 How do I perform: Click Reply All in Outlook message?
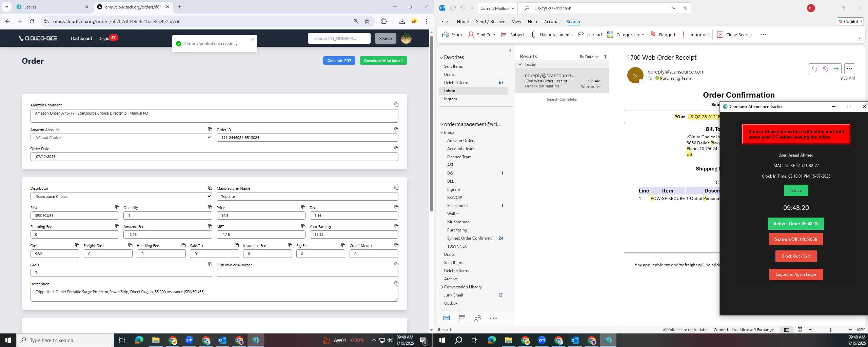coord(825,69)
